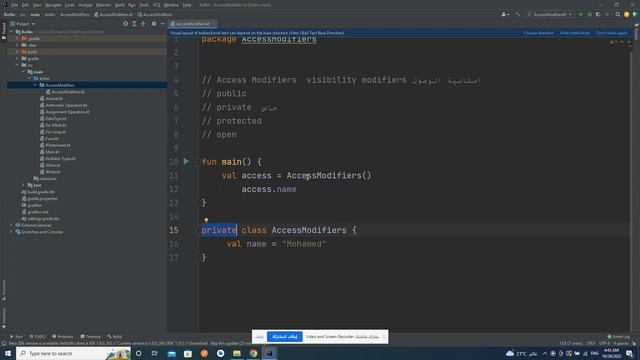Open the Project view dropdown

pos(23,24)
